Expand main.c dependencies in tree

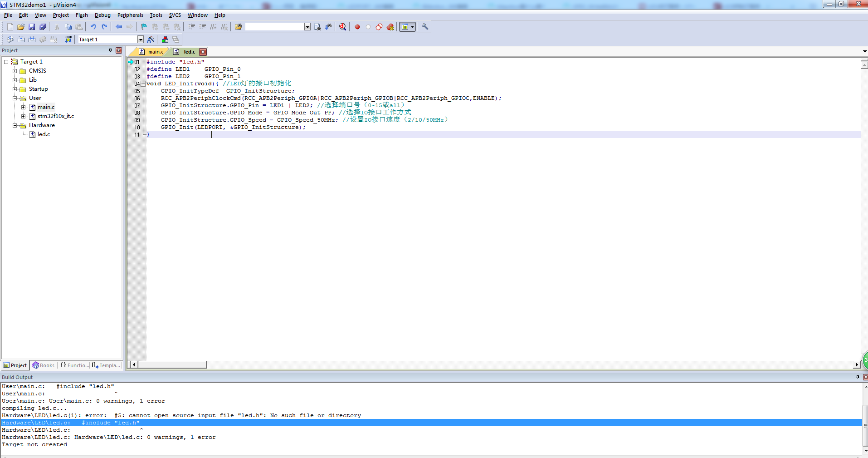coord(24,107)
